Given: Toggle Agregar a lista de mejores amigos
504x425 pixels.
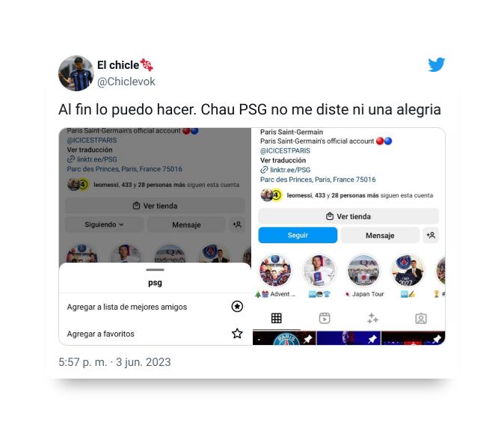Looking at the screenshot, I should pos(155,307).
